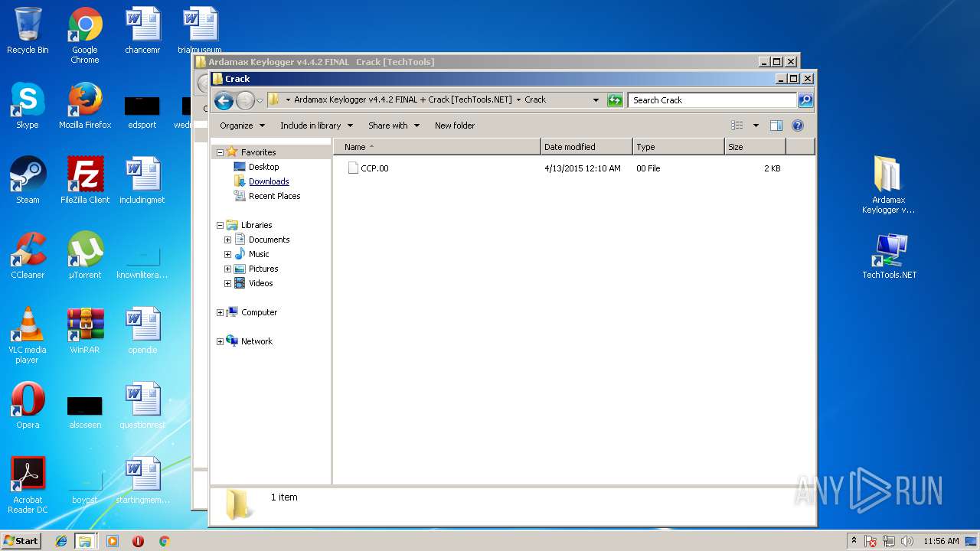Open the Organize menu
This screenshot has width=980, height=551.
pos(242,126)
